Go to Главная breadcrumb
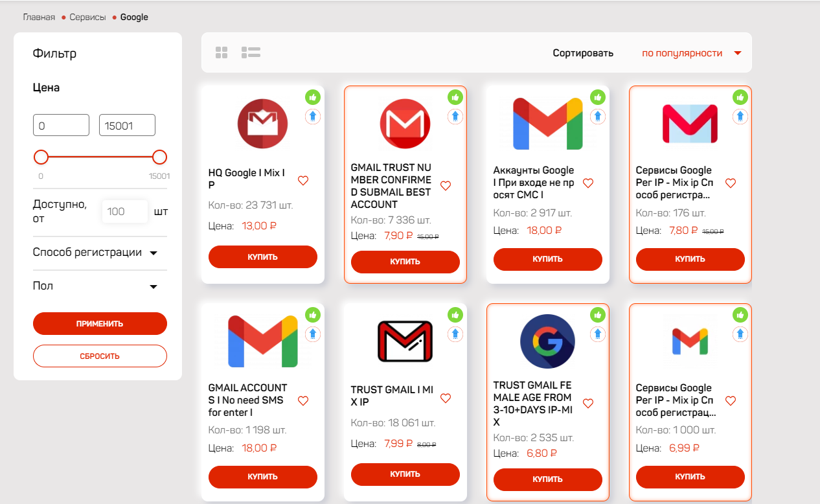Screen dimensions: 820x504 pos(39,17)
